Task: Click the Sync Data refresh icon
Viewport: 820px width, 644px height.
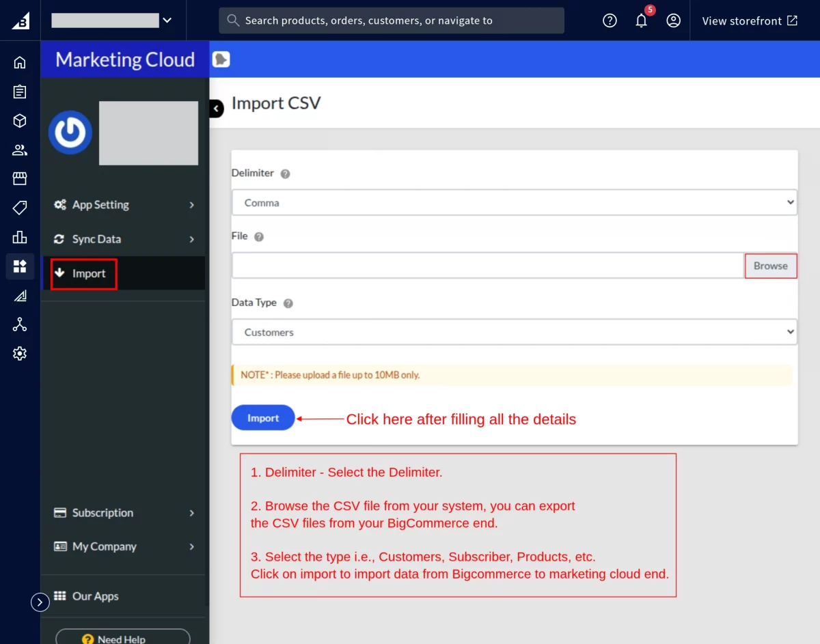Action: pos(59,239)
